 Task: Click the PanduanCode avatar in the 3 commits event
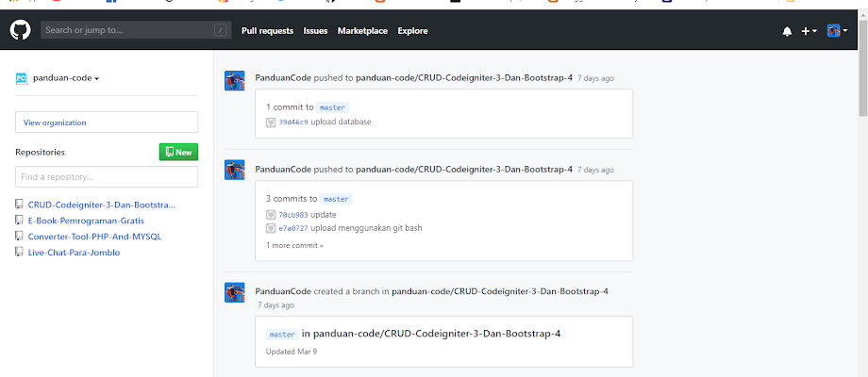click(235, 170)
